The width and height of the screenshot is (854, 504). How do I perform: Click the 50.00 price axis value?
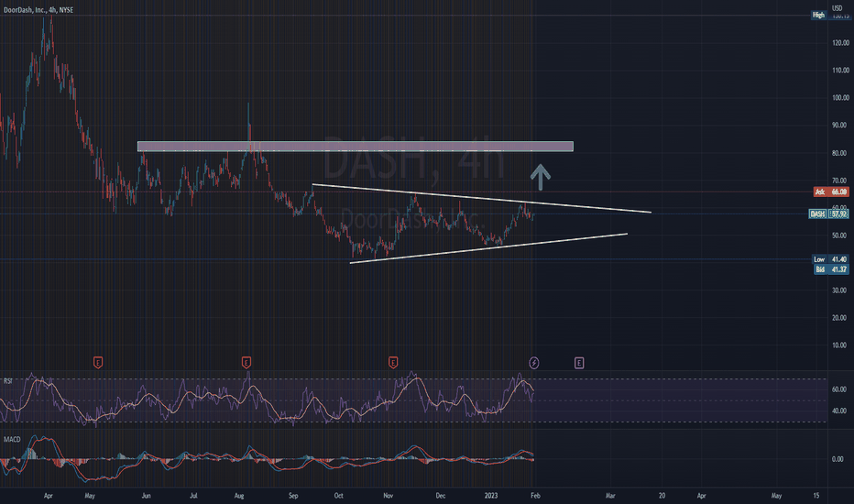[x=840, y=236]
